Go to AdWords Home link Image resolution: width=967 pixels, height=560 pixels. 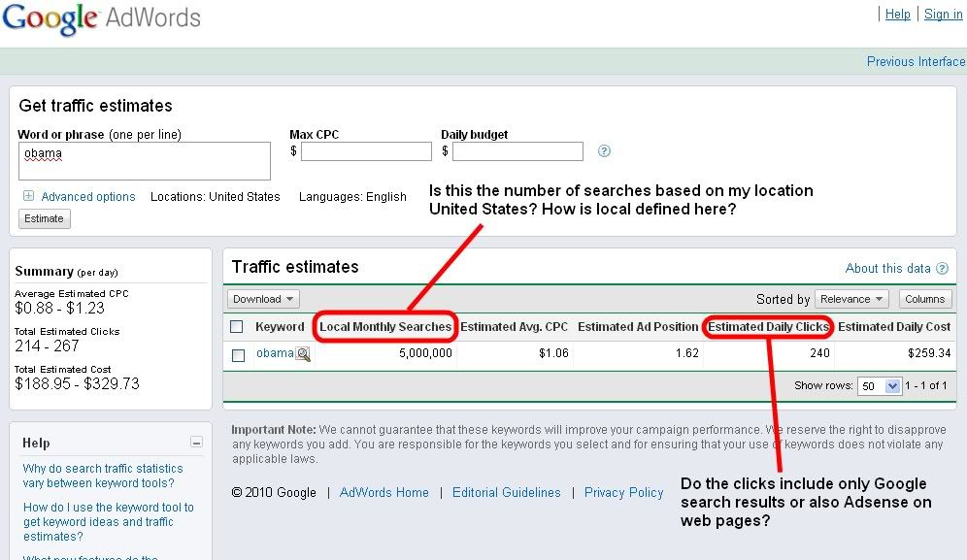tap(384, 492)
